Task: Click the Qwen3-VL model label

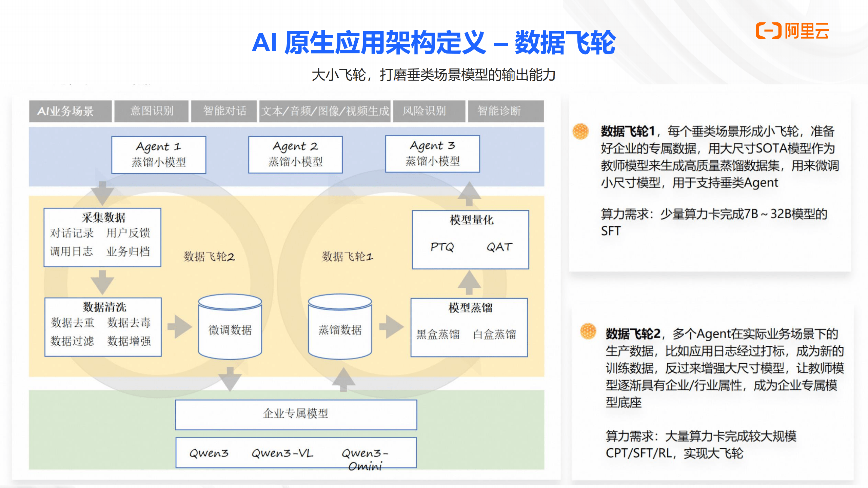Action: click(282, 453)
